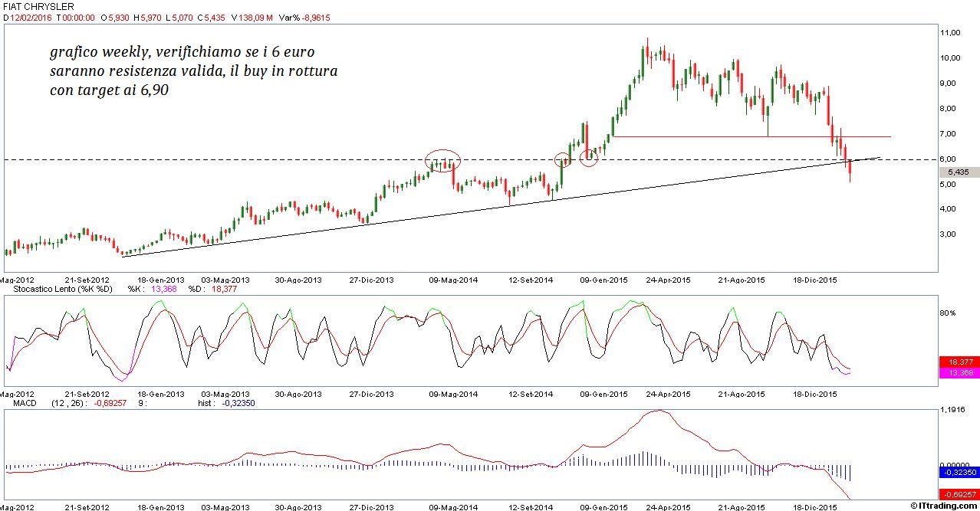Screen dimensions: 980x511
Task: Click the latest candlestick at chart's right edge
Action: click(850, 172)
